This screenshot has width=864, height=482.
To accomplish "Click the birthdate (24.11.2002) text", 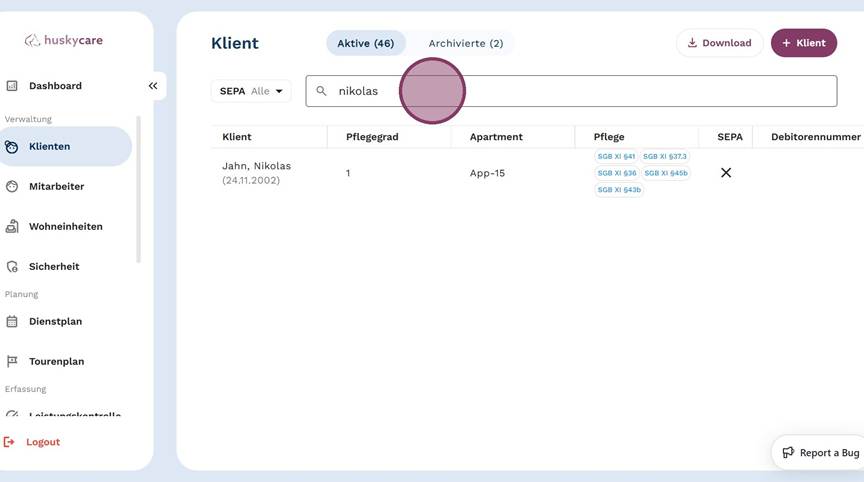I will [251, 180].
